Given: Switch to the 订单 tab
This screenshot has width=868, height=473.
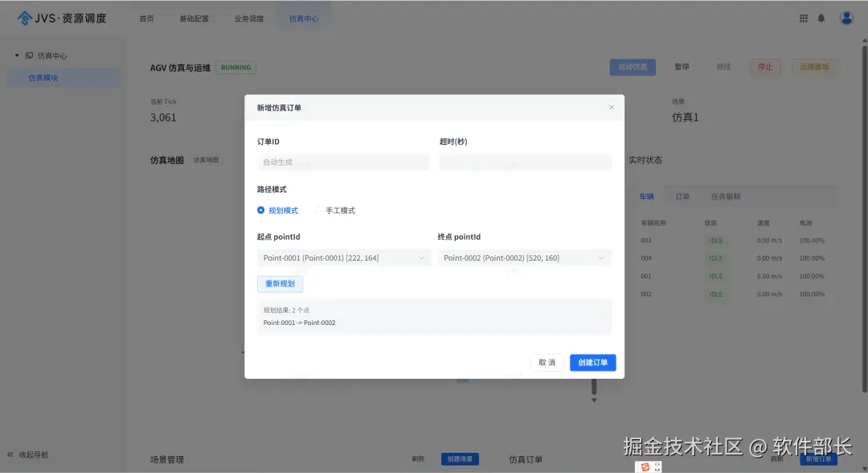Looking at the screenshot, I should click(x=682, y=195).
